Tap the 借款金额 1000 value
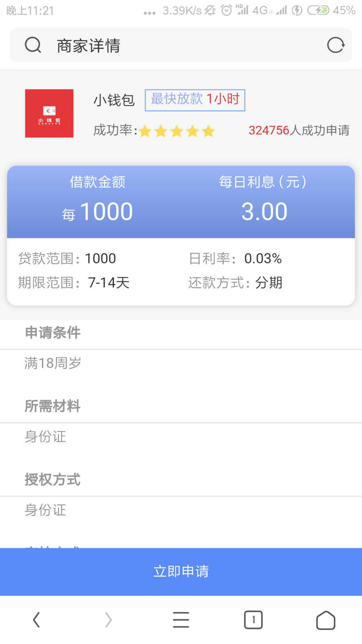Viewport: 362px width, 644px height. pos(106,212)
